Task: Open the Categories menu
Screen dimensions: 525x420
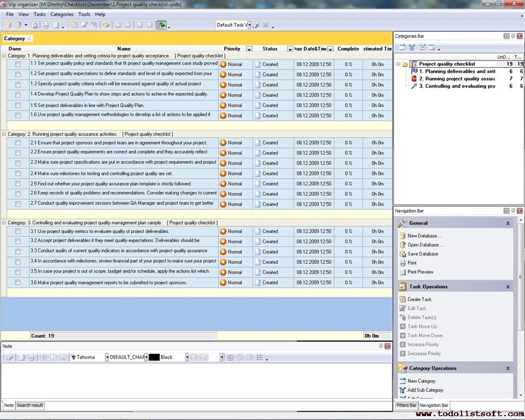Action: (62, 14)
